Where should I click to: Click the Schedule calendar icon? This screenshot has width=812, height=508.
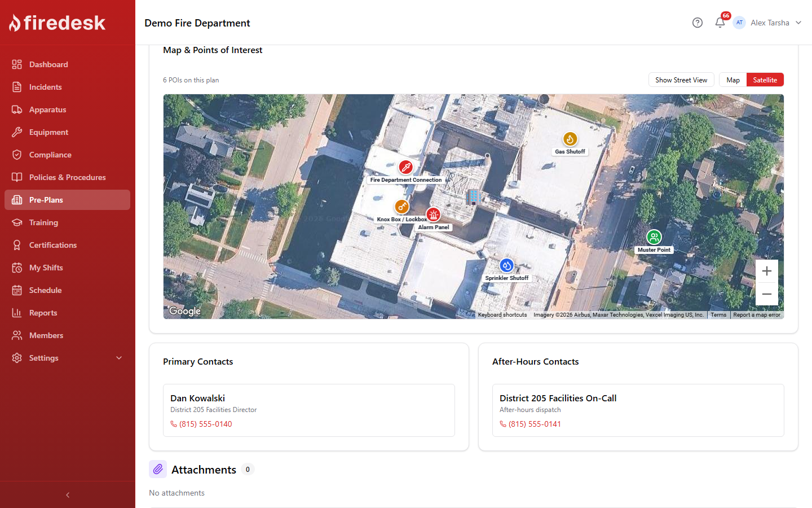(x=17, y=290)
